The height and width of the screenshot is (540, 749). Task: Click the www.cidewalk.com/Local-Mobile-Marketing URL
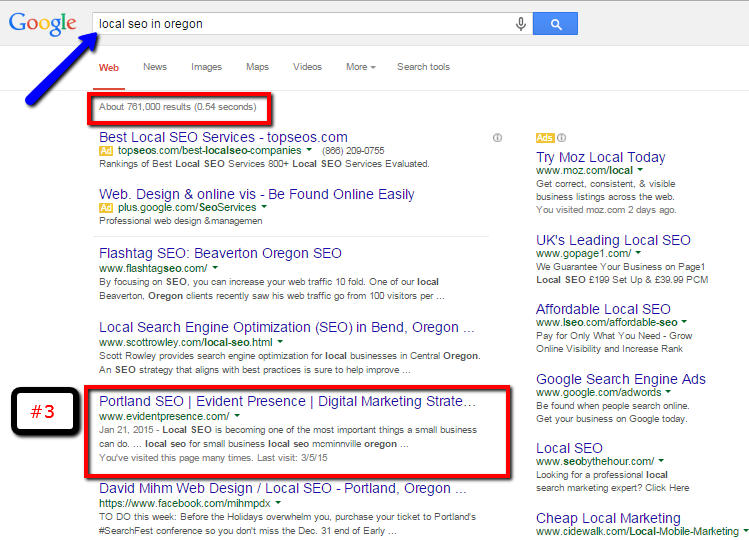637,531
